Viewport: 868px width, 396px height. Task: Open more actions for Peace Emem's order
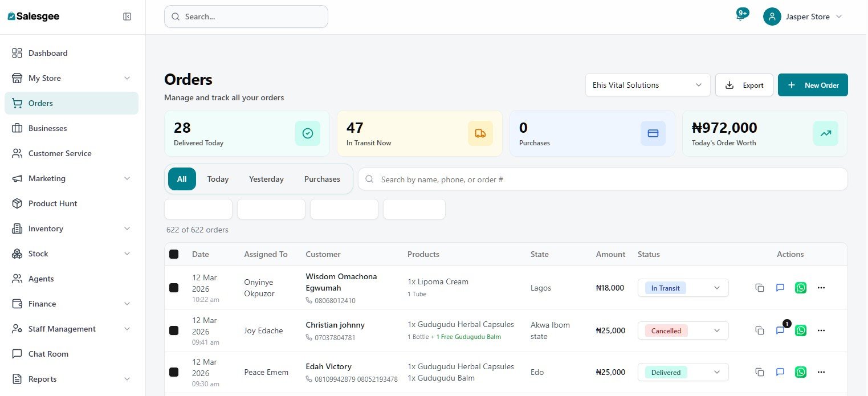(821, 372)
